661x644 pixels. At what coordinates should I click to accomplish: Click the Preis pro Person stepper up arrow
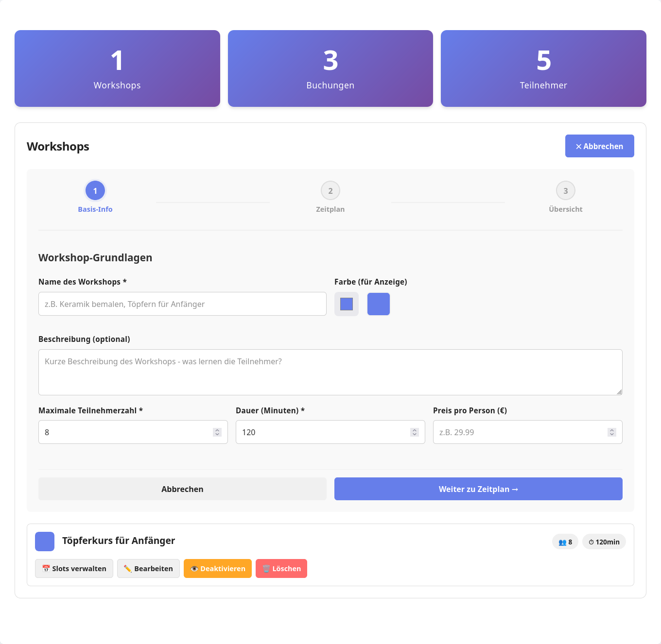611,429
